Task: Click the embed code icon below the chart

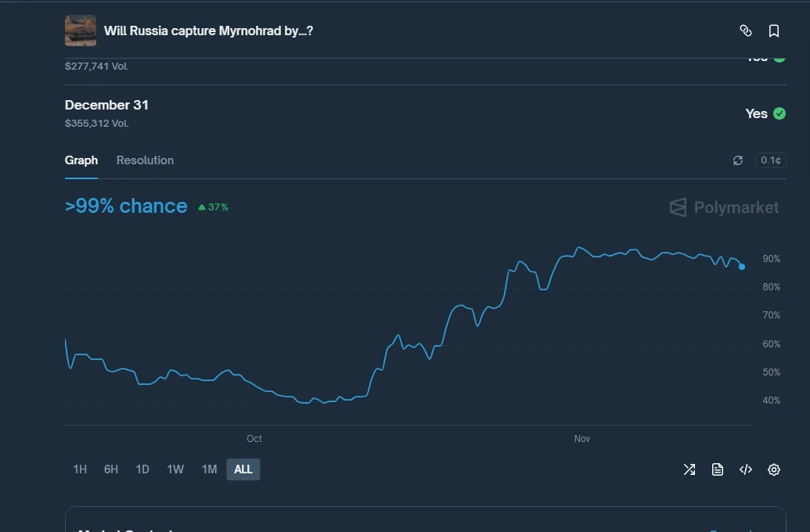Action: (745, 469)
